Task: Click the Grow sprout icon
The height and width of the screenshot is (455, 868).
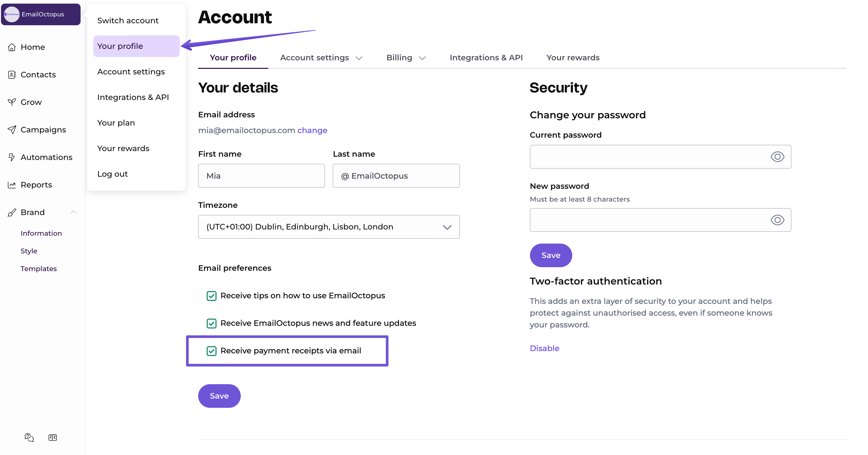Action: [x=12, y=102]
